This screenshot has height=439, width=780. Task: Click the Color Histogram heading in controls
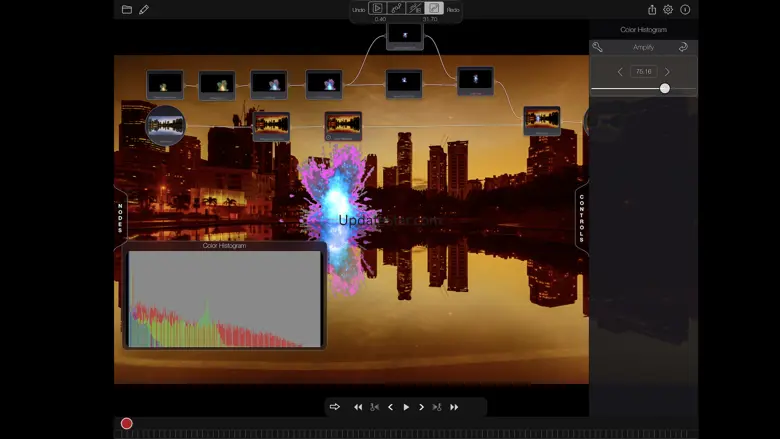point(643,30)
